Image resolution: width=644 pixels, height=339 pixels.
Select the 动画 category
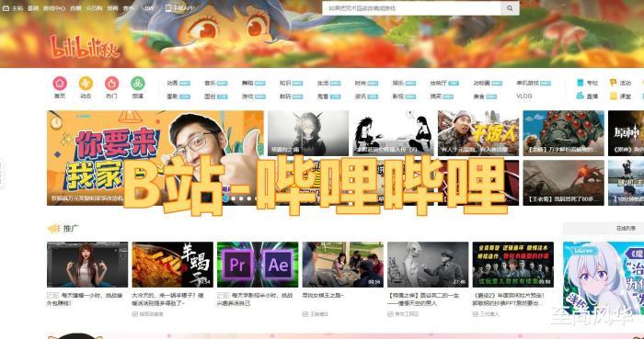pyautogui.click(x=172, y=83)
